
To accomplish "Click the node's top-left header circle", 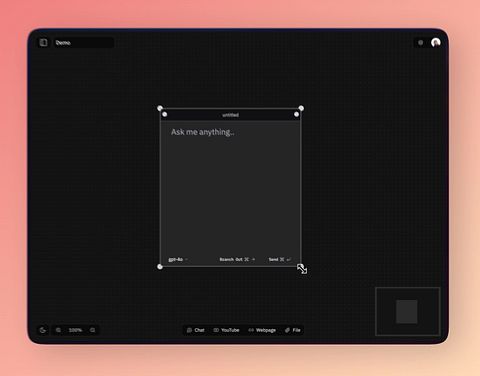I will (165, 114).
